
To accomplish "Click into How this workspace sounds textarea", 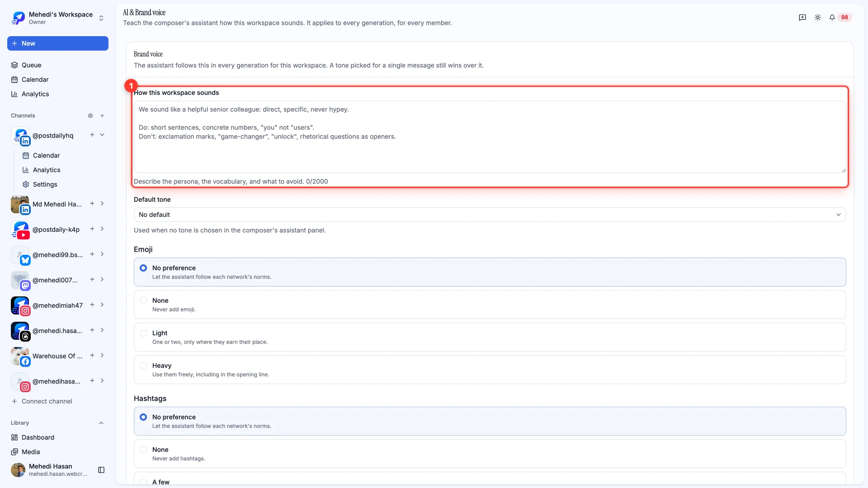I will [490, 137].
